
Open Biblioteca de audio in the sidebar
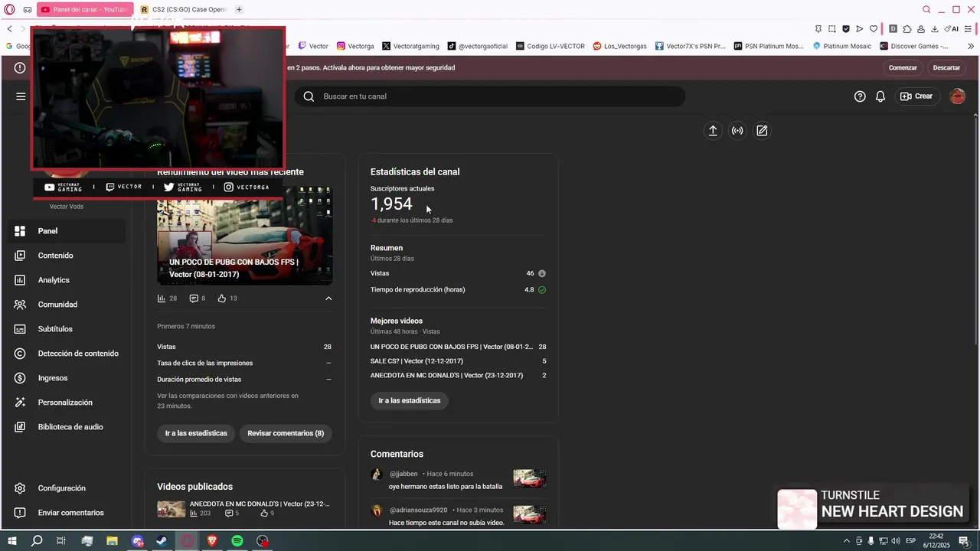67,427
